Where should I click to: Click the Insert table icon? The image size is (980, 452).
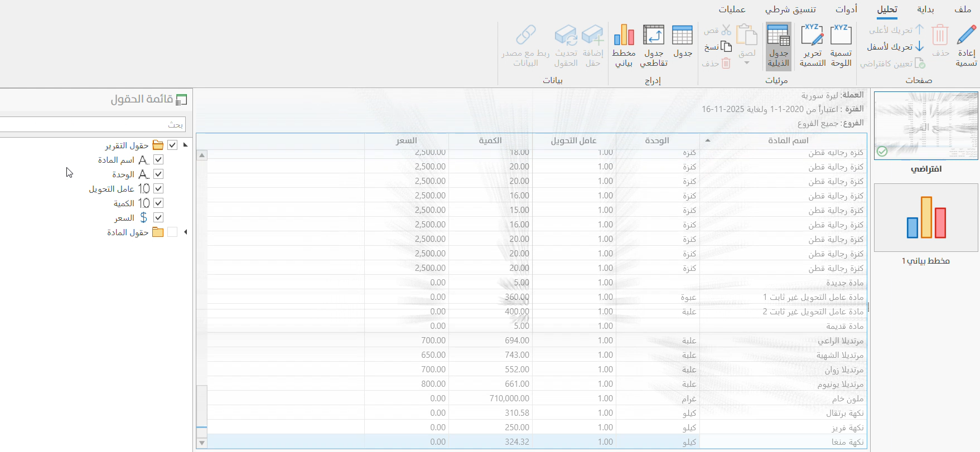(682, 36)
